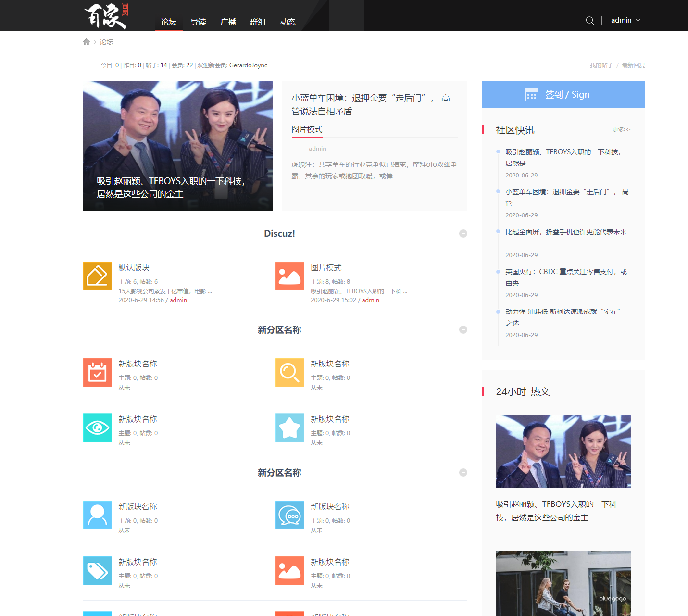Viewport: 688px width, 616px height.
Task: Click the blue star forum icon
Action: click(289, 427)
